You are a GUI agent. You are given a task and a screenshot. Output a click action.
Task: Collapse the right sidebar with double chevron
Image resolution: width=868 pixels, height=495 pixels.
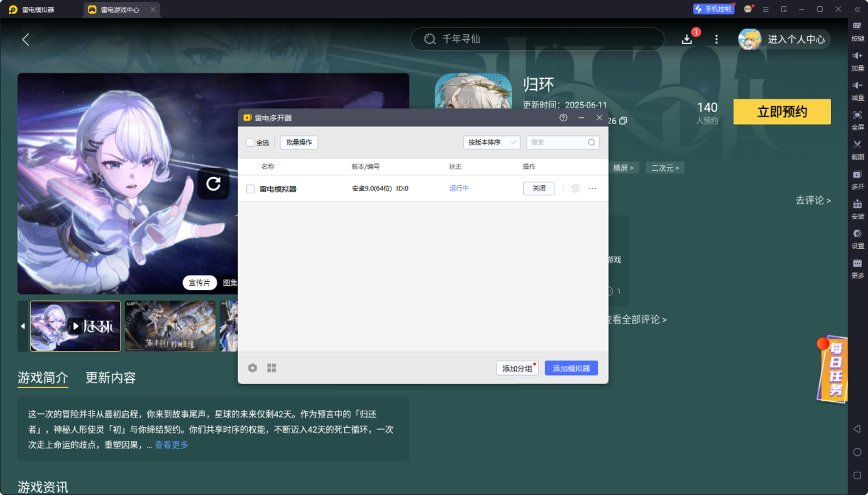click(x=857, y=9)
